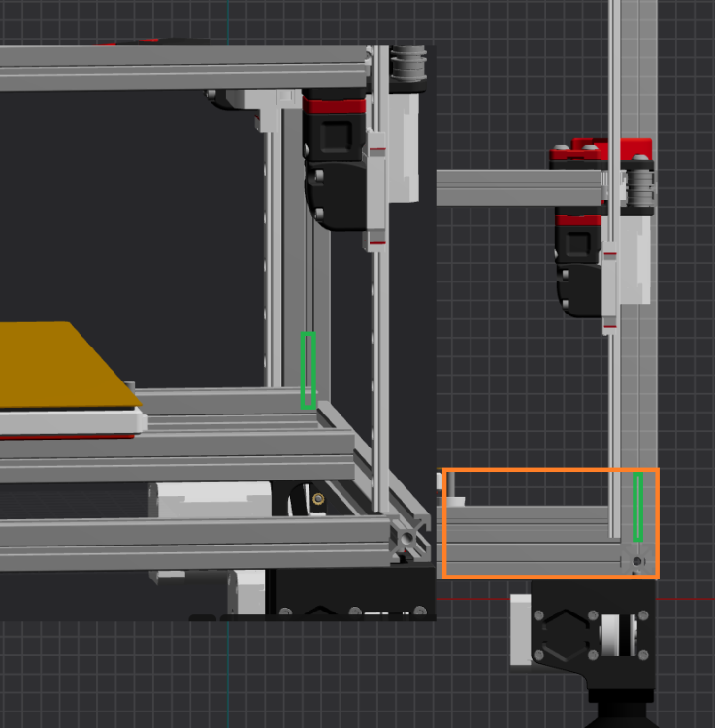Viewport: 715px width, 728px height.
Task: Select the white panel left of the black motor mount
Action: pos(521,629)
